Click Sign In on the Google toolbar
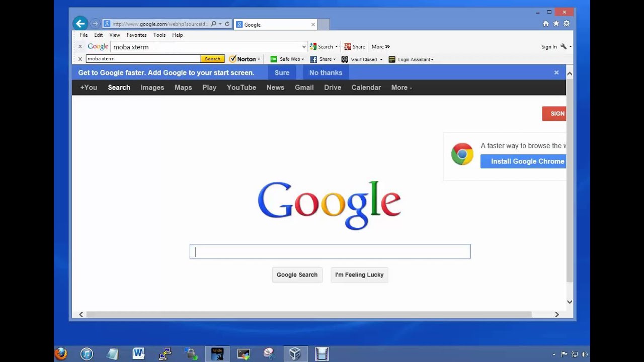The height and width of the screenshot is (362, 644). [549, 47]
